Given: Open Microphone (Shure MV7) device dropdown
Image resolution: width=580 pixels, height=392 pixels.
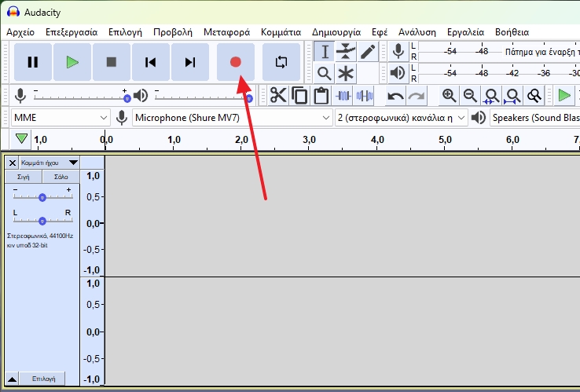Looking at the screenshot, I should (232, 118).
